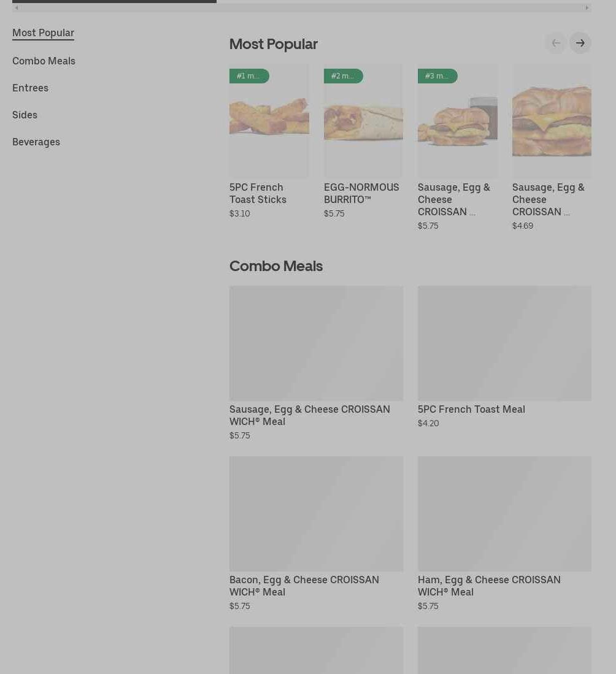616x674 pixels.
Task: Click the #2 most liked badge
Action: click(x=343, y=76)
